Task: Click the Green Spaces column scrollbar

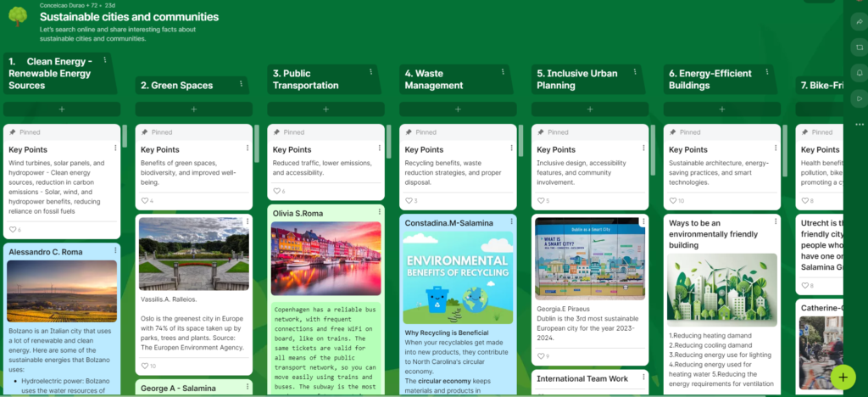Action: (x=257, y=136)
